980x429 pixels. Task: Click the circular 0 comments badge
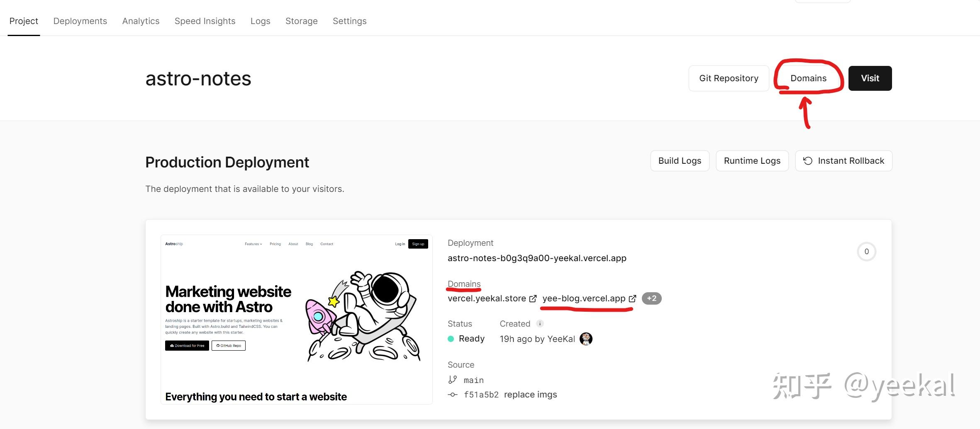pos(866,252)
